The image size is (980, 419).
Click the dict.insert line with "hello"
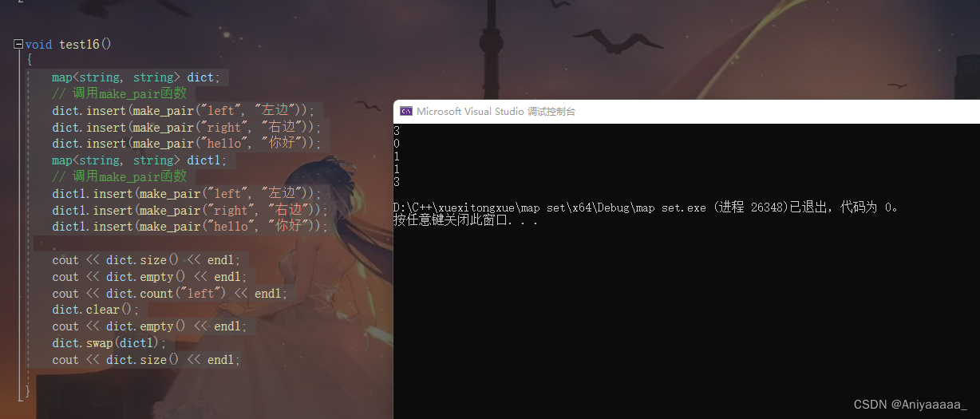click(x=187, y=144)
